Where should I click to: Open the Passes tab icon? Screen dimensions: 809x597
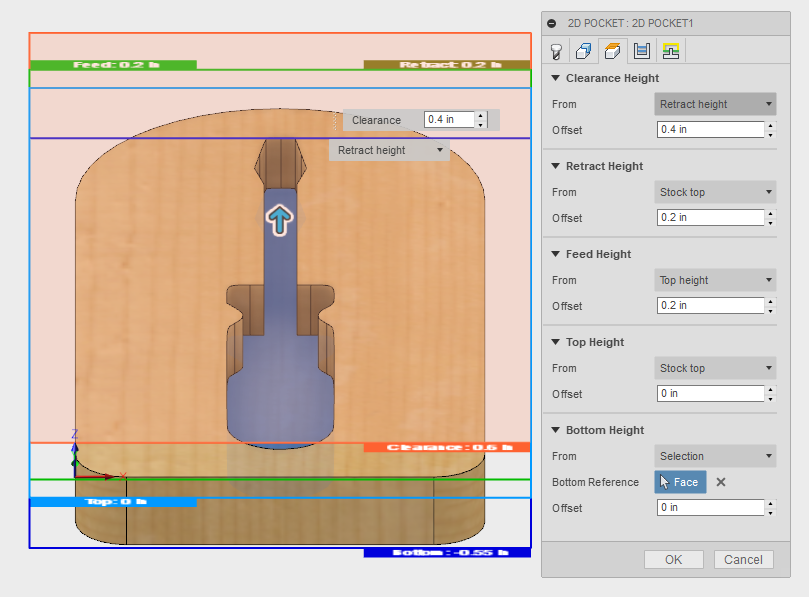641,51
